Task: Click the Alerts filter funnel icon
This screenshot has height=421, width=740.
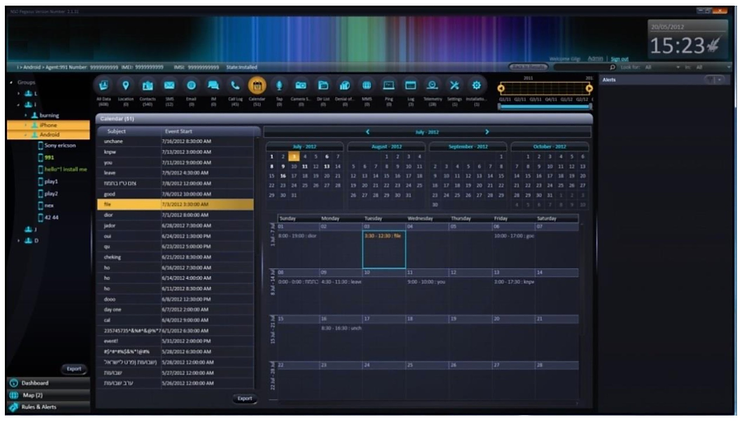Action: click(711, 79)
